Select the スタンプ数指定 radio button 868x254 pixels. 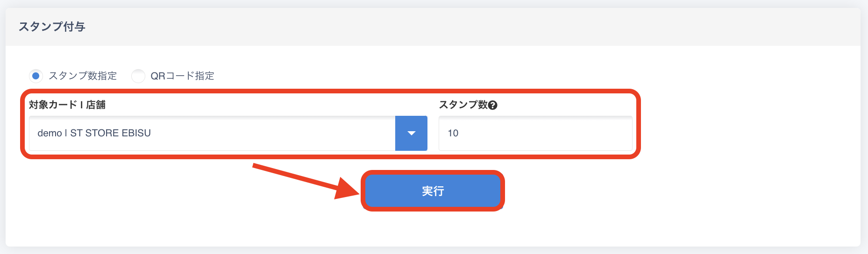(36, 76)
